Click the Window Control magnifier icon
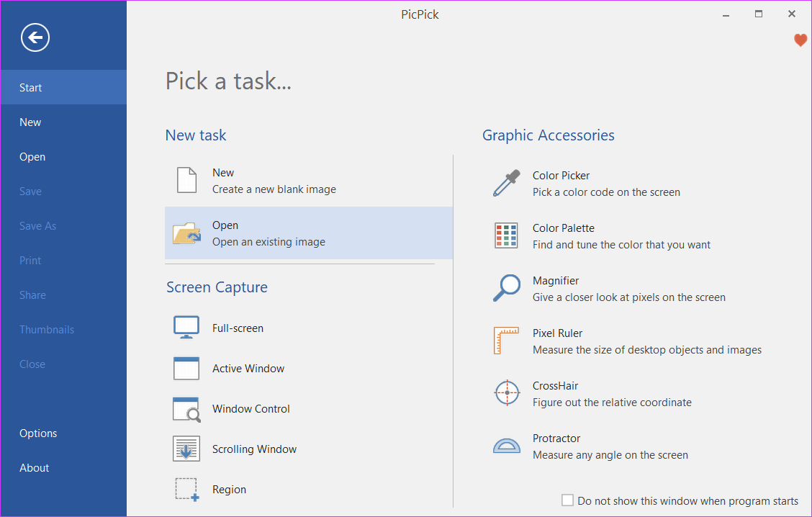The image size is (812, 517). 186,409
